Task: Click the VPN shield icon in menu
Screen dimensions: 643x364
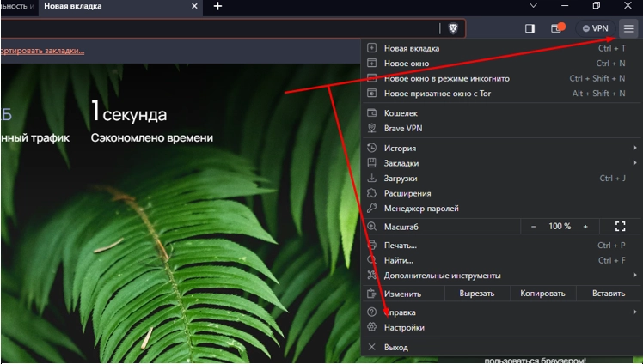Action: tap(371, 128)
